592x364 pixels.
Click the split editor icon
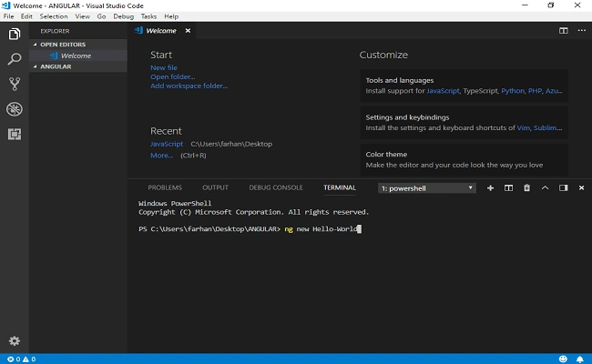click(x=563, y=31)
